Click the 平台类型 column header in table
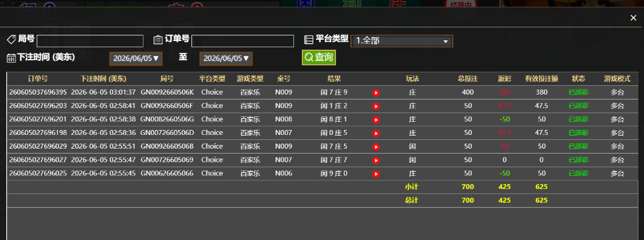Screen dimensions: 644x240 coord(212,78)
